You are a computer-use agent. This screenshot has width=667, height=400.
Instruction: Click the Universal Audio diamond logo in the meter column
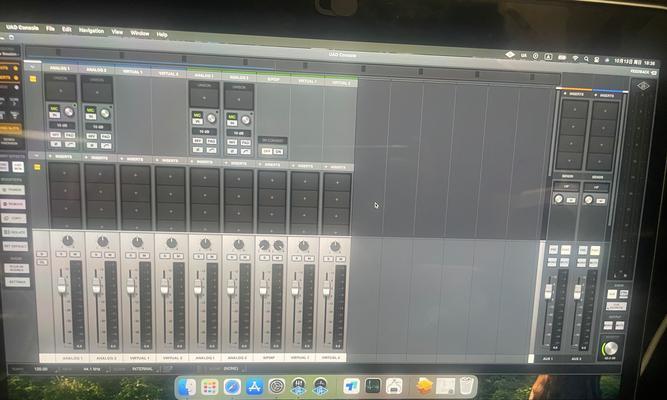[x=643, y=86]
